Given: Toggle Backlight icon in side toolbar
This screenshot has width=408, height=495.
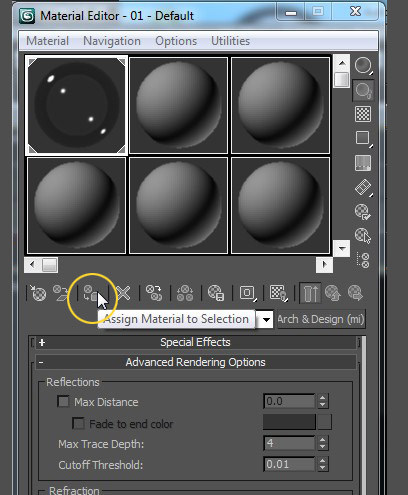Looking at the screenshot, I should pyautogui.click(x=363, y=90).
